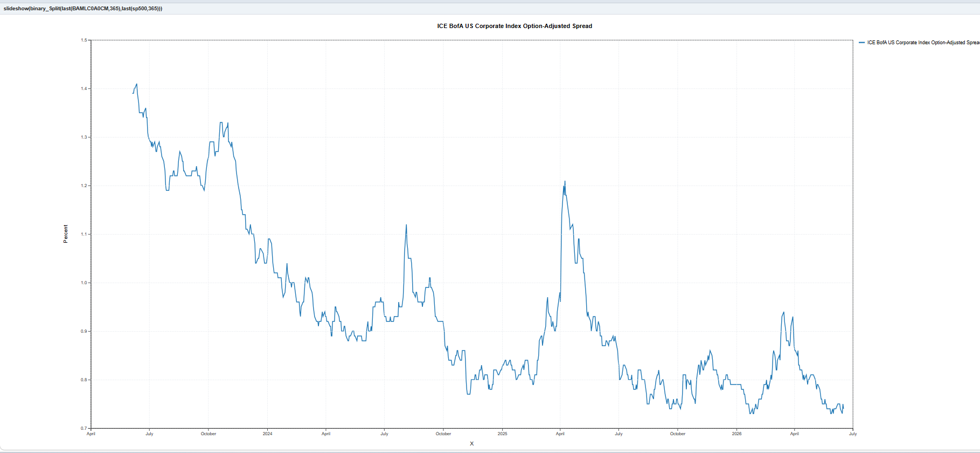Click the 1.4 y-axis tick label
Image resolution: width=980 pixels, height=453 pixels.
84,88
